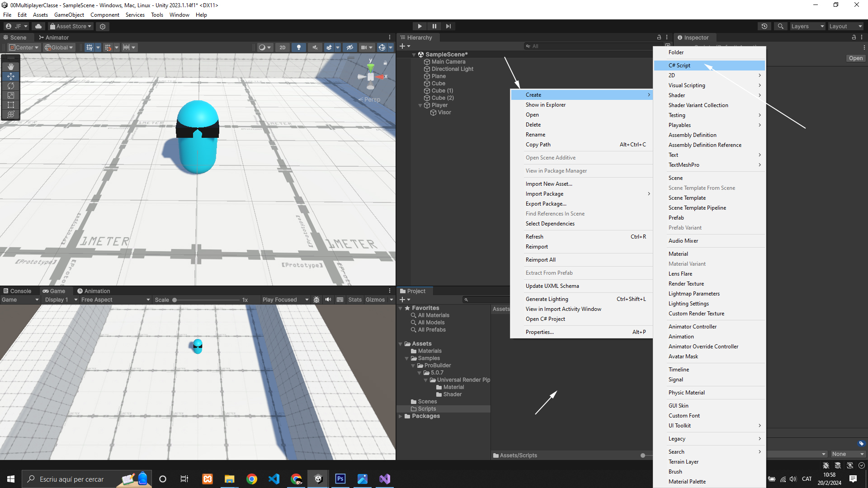The image size is (868, 488).
Task: Click the Open button in Inspector
Action: pos(855,58)
